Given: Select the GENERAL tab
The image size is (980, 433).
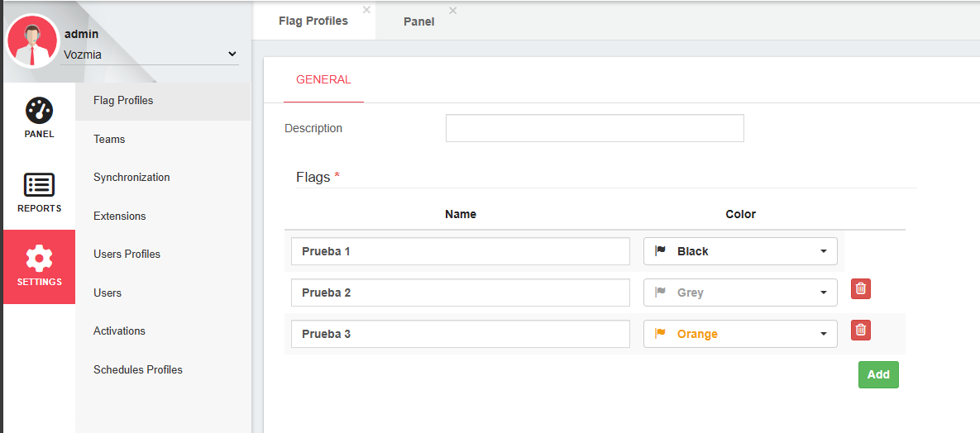Looking at the screenshot, I should coord(323,80).
